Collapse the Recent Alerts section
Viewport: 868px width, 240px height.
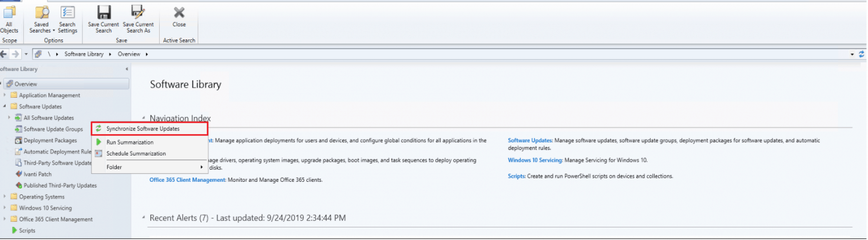(143, 218)
